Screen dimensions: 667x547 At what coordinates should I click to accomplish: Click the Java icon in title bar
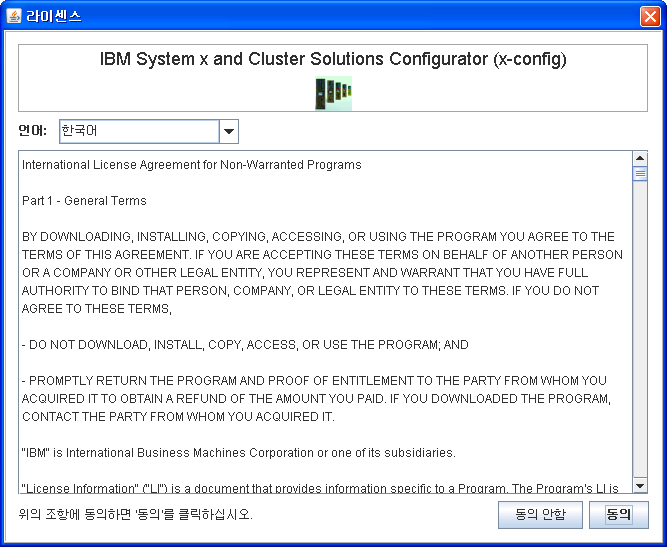[x=14, y=16]
